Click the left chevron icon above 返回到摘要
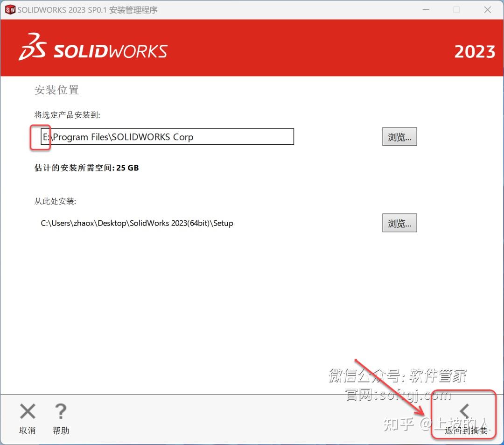 pos(464,410)
